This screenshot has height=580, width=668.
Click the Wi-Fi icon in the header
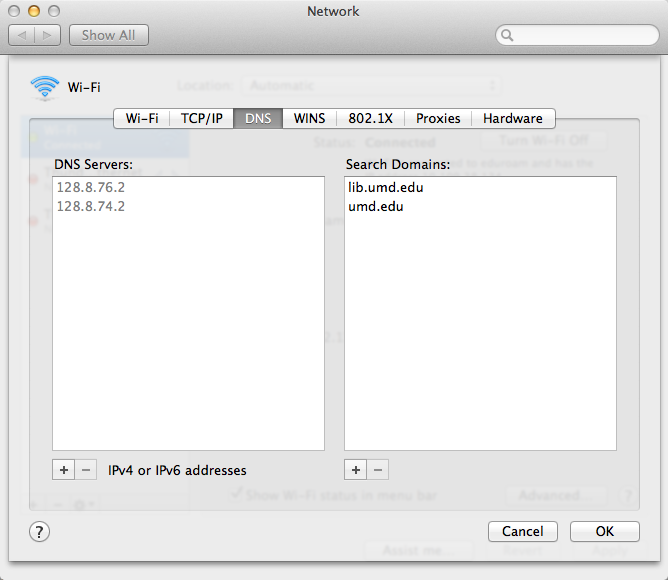click(x=45, y=88)
